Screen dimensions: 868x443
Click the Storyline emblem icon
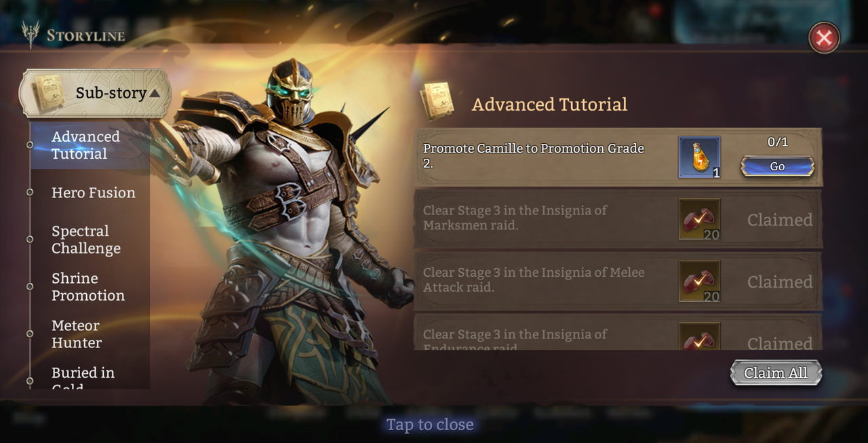pos(31,35)
